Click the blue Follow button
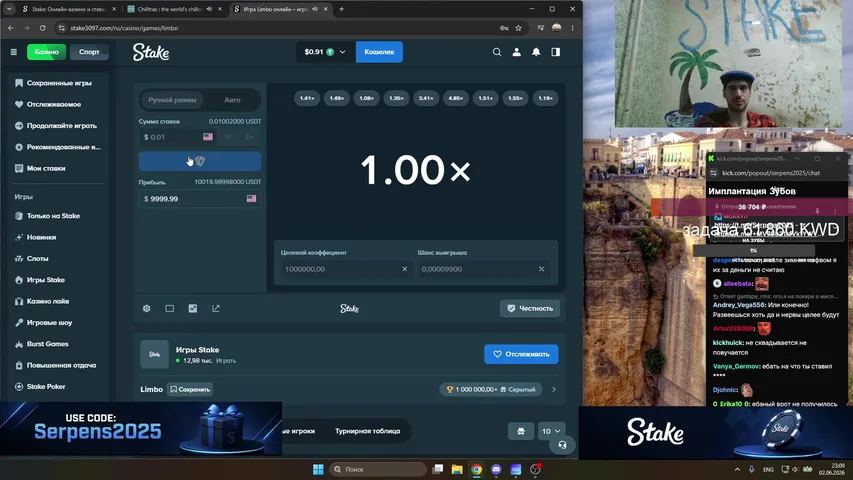The height and width of the screenshot is (480, 853). click(521, 354)
